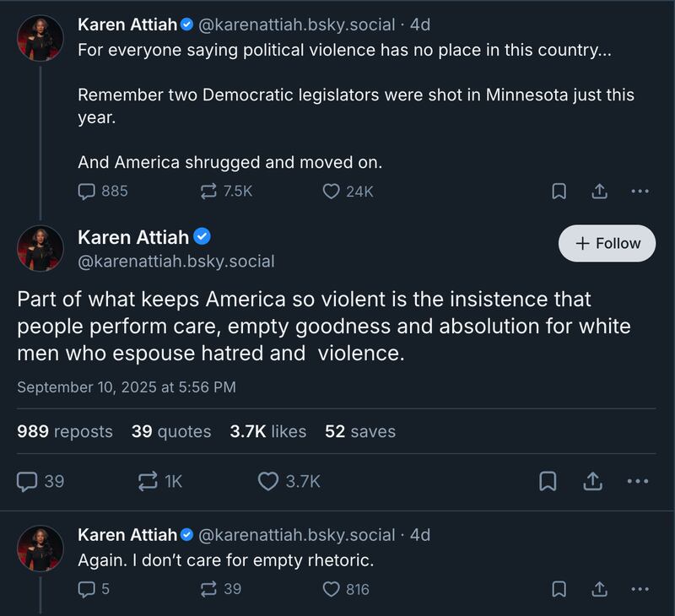Image resolution: width=675 pixels, height=616 pixels.
Task: Like the post showing 3.7K likes
Action: point(268,482)
